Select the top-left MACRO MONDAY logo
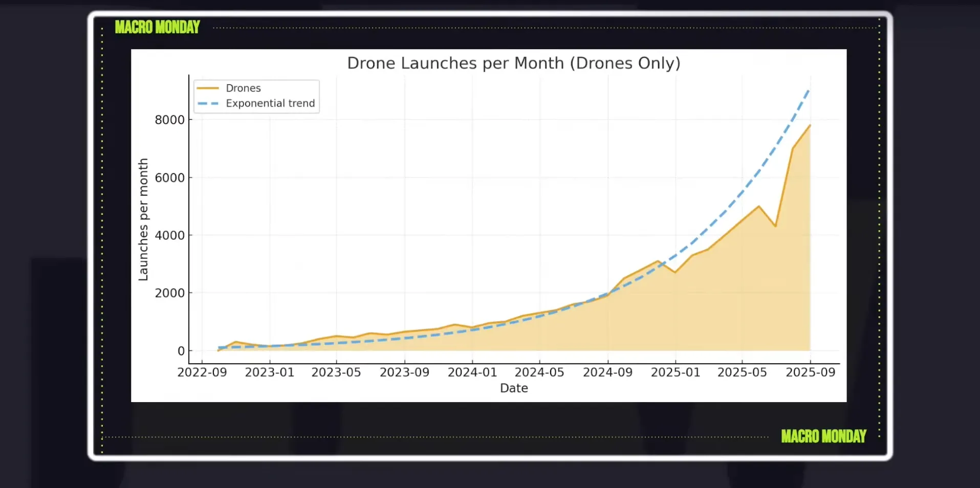Viewport: 980px width, 488px height. (x=157, y=27)
